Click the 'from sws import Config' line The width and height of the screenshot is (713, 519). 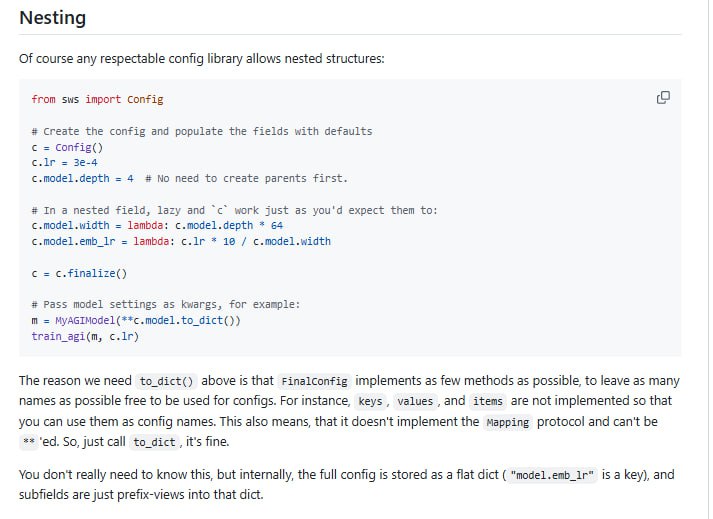coord(97,99)
